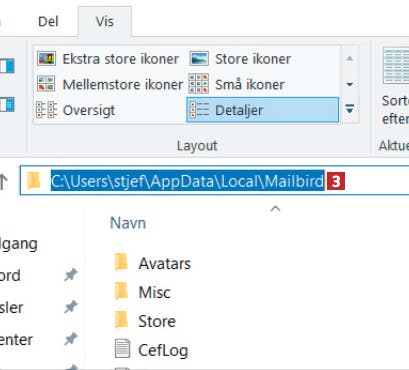Select Små ikoner view option
Image resolution: width=409 pixels, height=370 pixels.
pos(237,84)
